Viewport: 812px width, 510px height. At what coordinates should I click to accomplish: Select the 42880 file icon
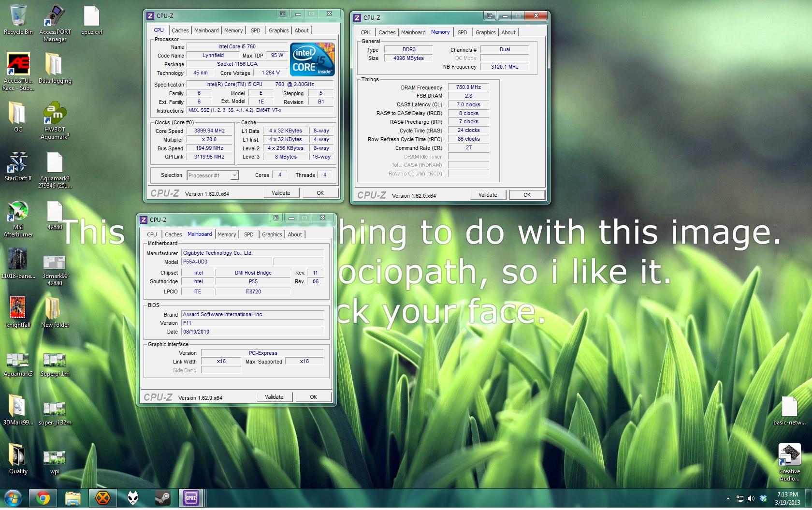(55, 215)
